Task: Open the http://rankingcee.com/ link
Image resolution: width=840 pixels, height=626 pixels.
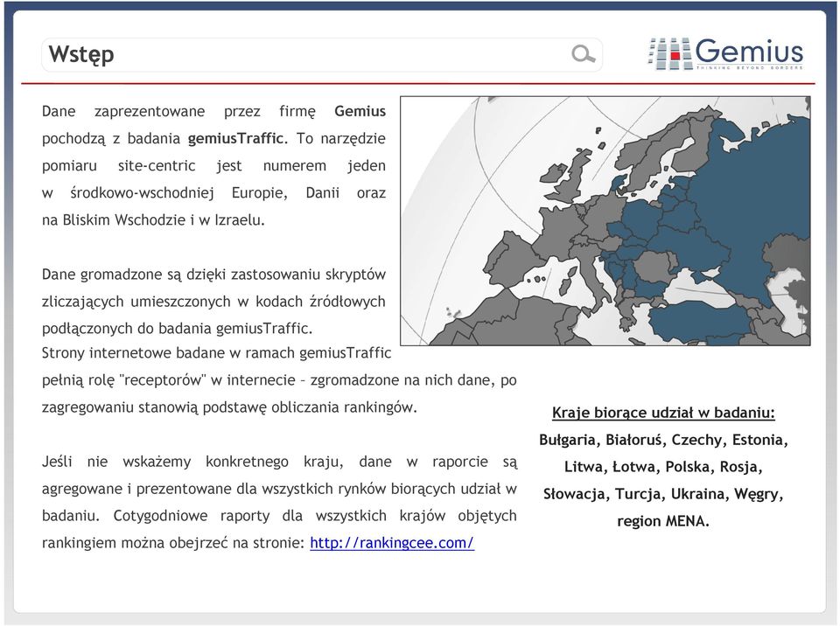Action: (x=392, y=542)
